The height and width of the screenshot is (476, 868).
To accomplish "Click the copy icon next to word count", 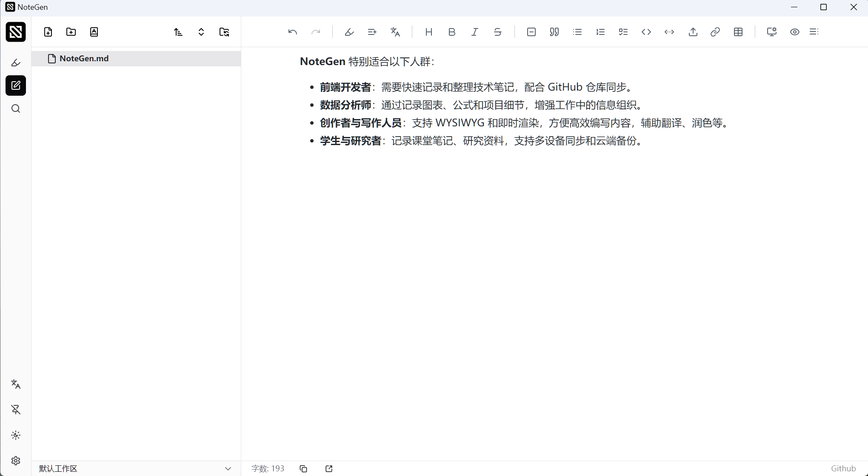I will pos(303,468).
